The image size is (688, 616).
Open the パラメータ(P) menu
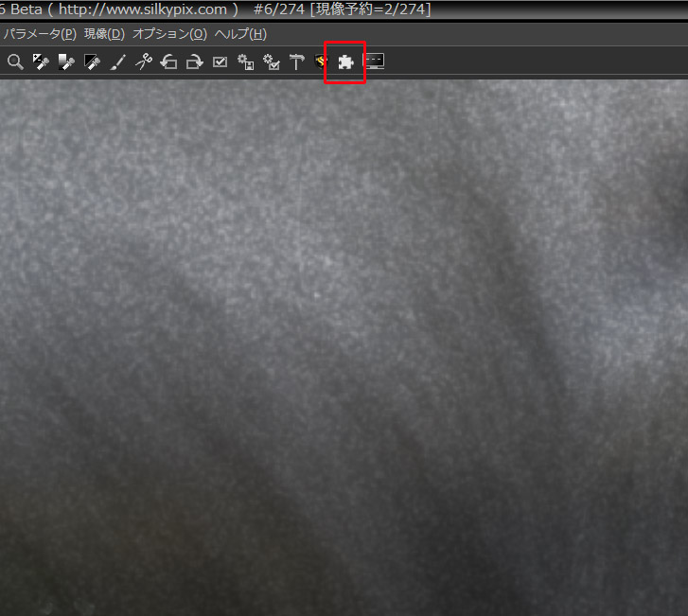coord(40,34)
